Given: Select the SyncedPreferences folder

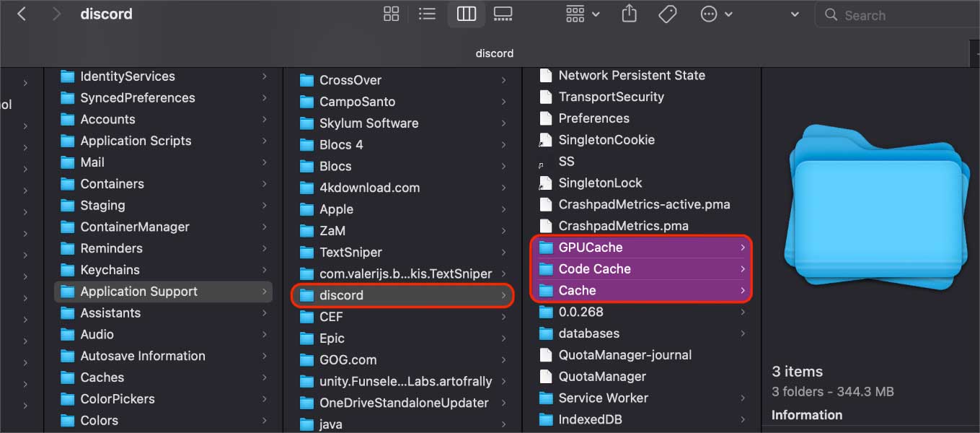Looking at the screenshot, I should (x=163, y=98).
